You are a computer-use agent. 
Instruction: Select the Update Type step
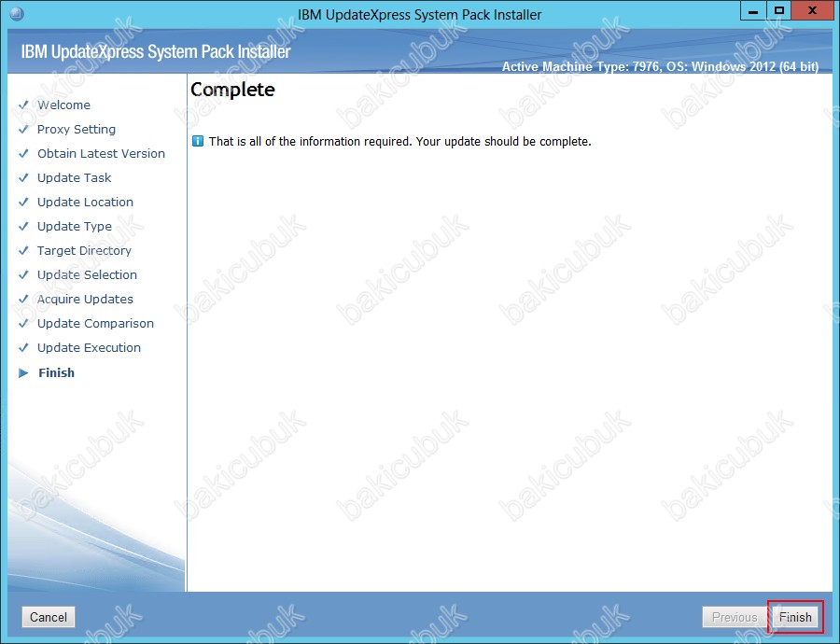click(x=75, y=226)
